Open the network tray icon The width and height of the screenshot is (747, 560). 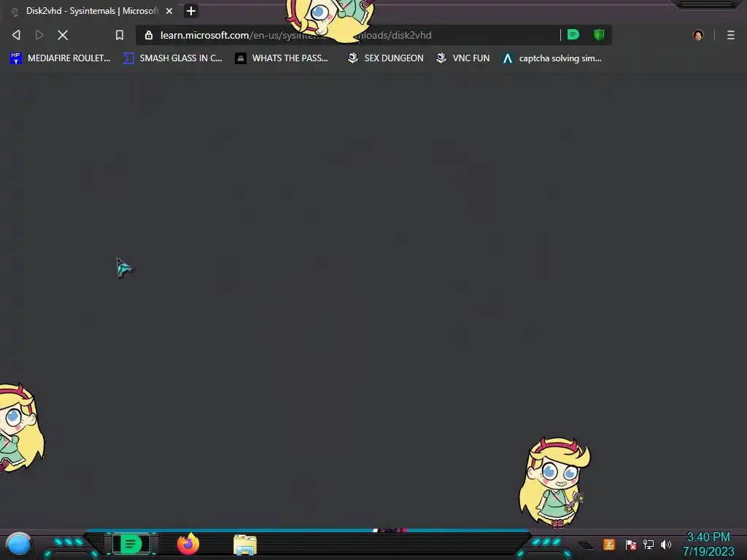coord(648,544)
